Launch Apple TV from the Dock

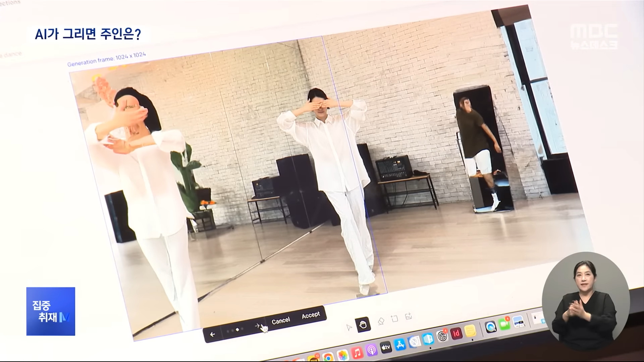coord(386,348)
